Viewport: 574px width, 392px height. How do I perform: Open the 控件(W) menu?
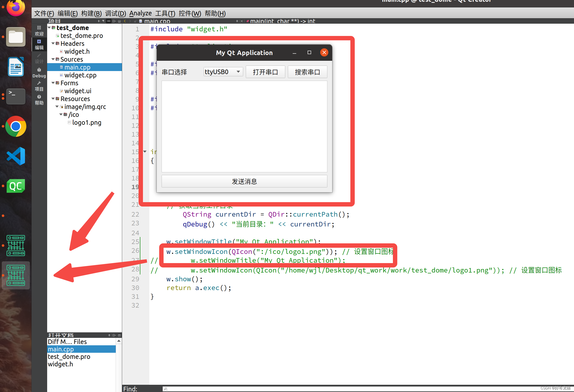click(x=190, y=13)
